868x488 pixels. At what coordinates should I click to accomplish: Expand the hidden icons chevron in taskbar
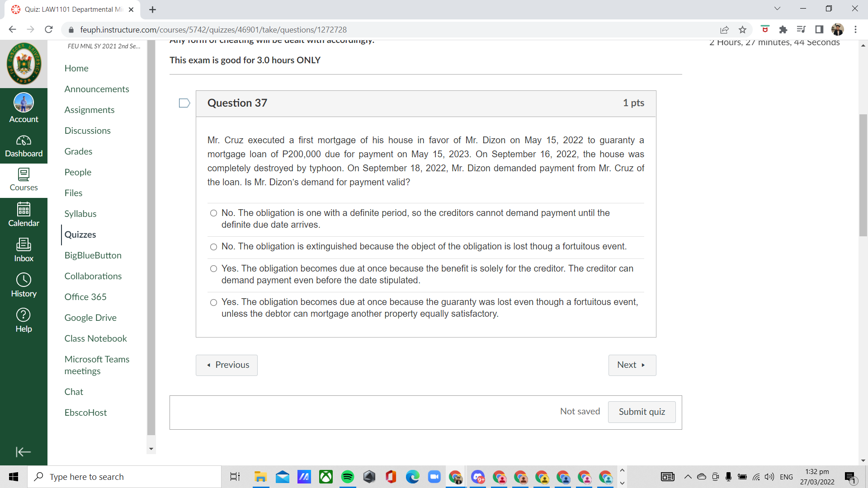(x=688, y=477)
